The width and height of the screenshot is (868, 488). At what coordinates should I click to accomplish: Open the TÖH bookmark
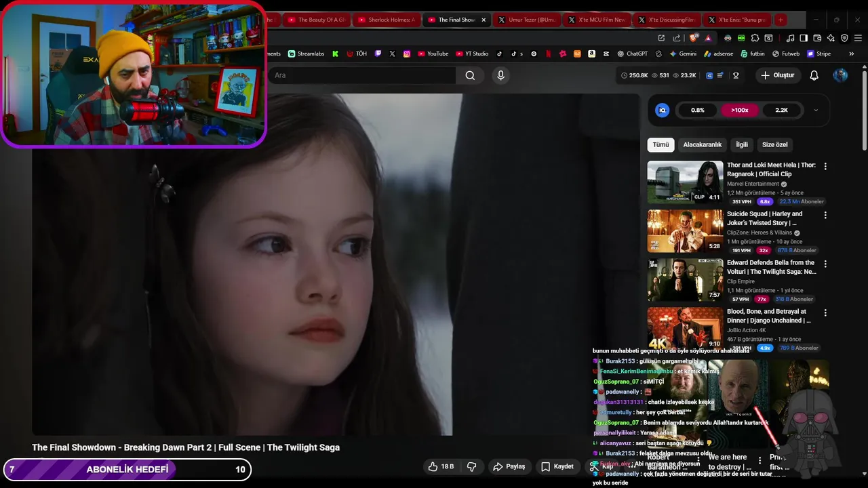coord(356,54)
